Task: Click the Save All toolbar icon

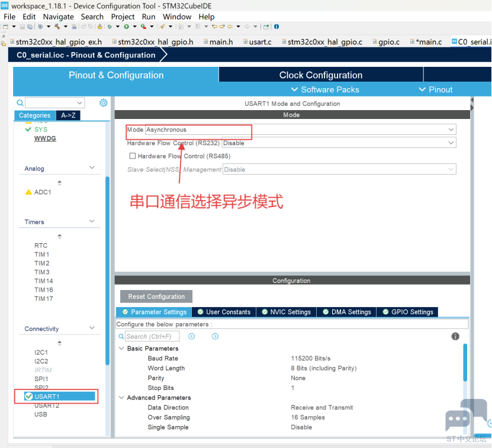Action: pyautogui.click(x=30, y=27)
